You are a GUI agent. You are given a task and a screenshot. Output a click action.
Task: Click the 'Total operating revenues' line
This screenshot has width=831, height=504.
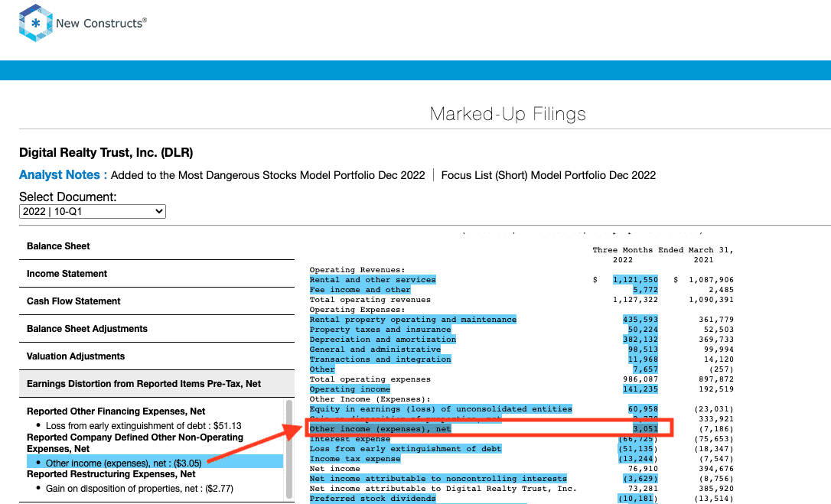pyautogui.click(x=370, y=300)
